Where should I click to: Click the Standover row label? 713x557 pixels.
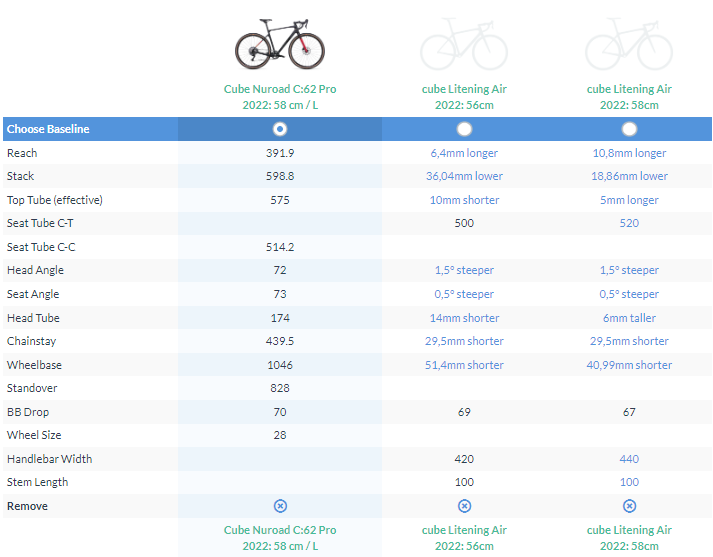(32, 388)
